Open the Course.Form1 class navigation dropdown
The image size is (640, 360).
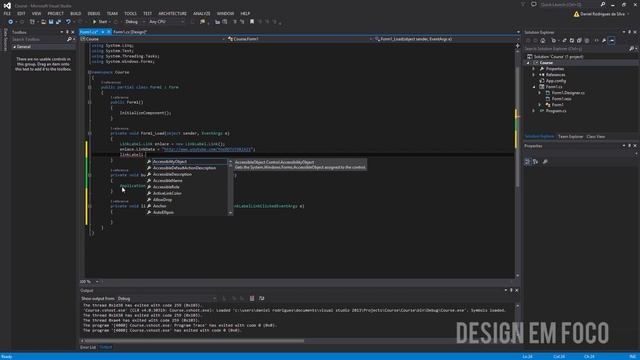300,39
